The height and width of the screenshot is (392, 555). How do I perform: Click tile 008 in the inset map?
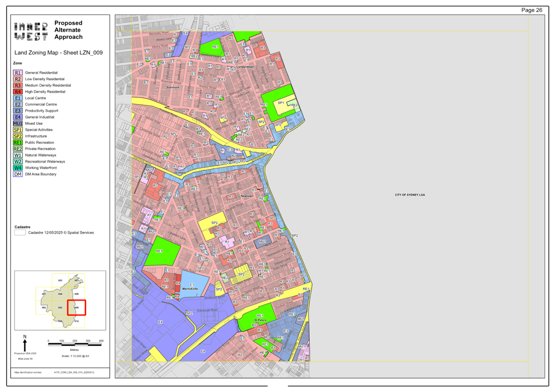point(77,294)
